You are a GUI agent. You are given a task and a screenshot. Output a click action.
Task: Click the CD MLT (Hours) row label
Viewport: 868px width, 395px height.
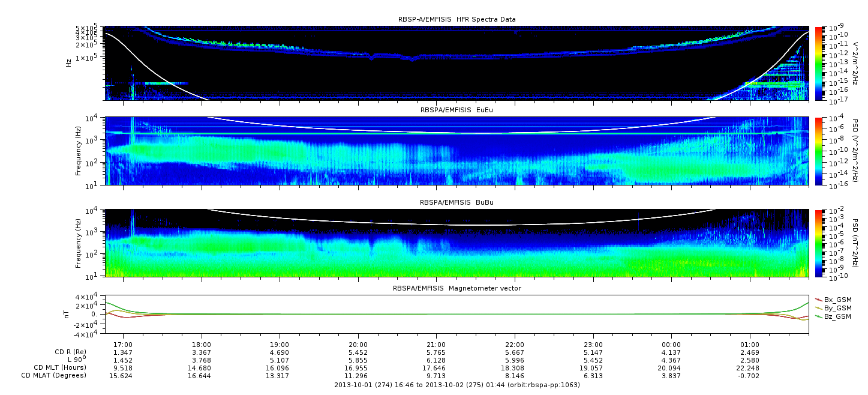click(60, 368)
